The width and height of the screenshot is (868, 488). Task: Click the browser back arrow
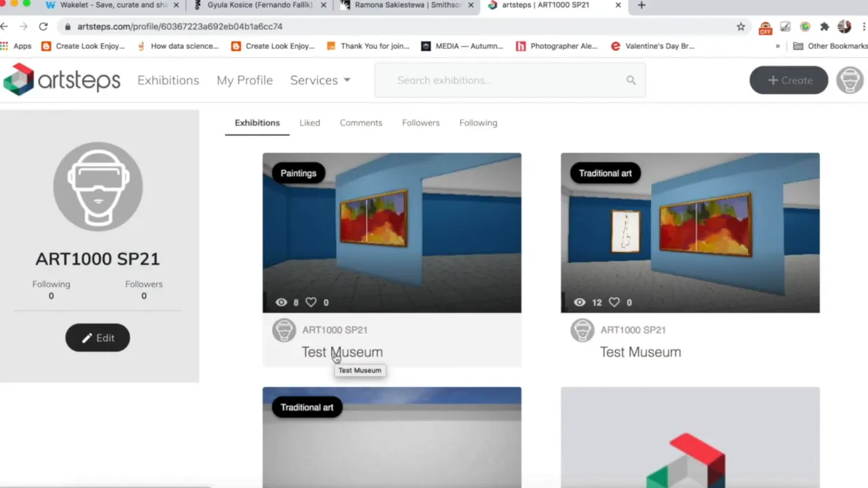[5, 26]
